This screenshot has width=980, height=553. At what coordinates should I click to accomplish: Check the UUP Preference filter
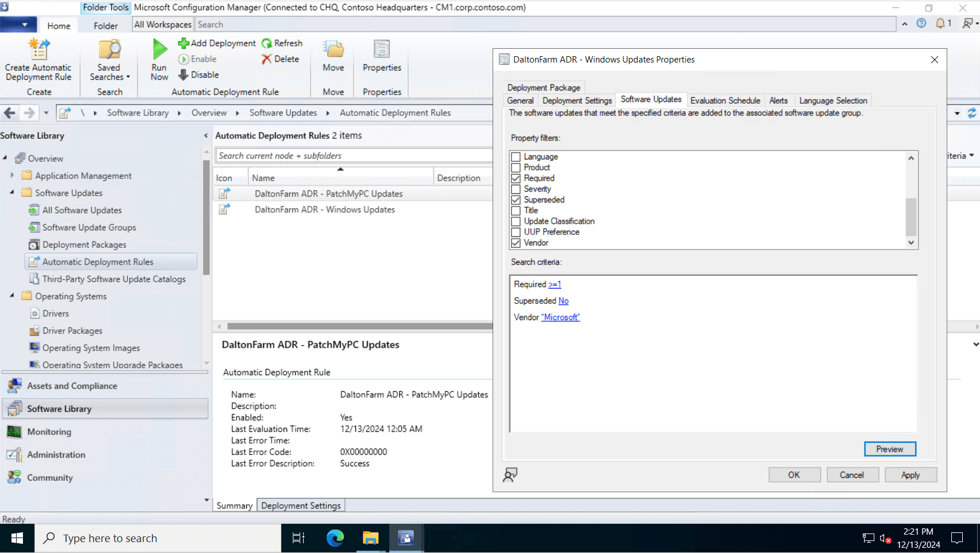pos(516,232)
